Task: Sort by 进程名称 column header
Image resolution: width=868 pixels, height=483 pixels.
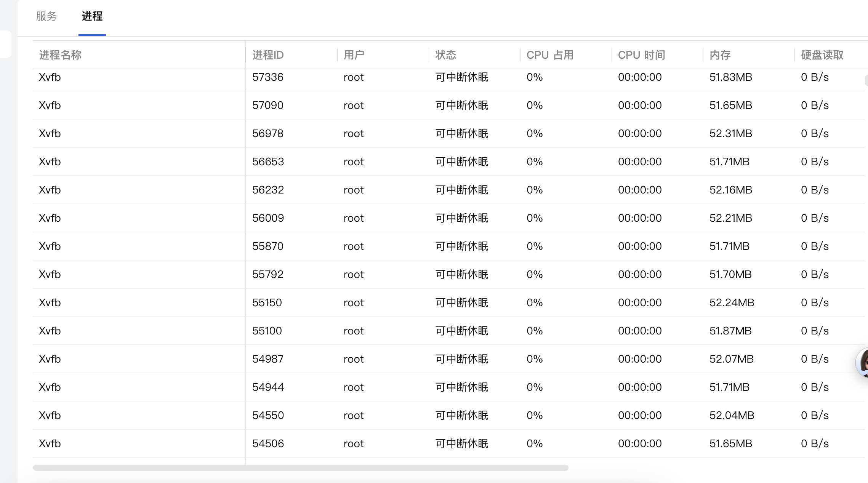Action: (60, 55)
